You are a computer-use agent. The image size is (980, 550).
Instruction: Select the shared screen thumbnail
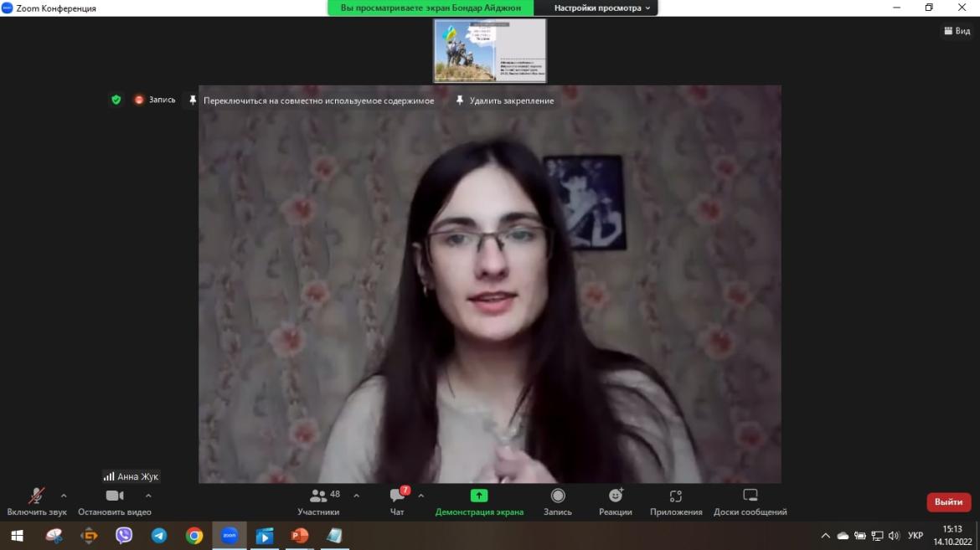click(x=490, y=50)
